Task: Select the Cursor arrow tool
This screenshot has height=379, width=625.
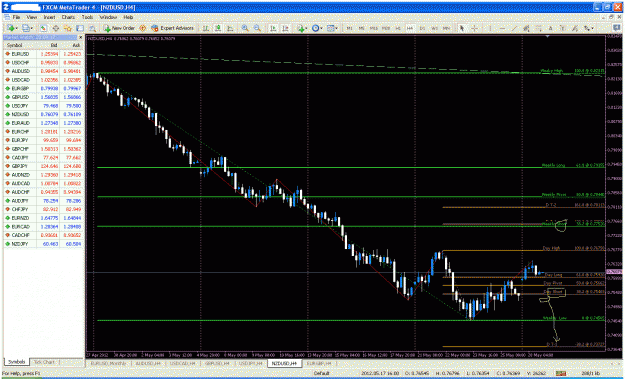Action: 462,28
